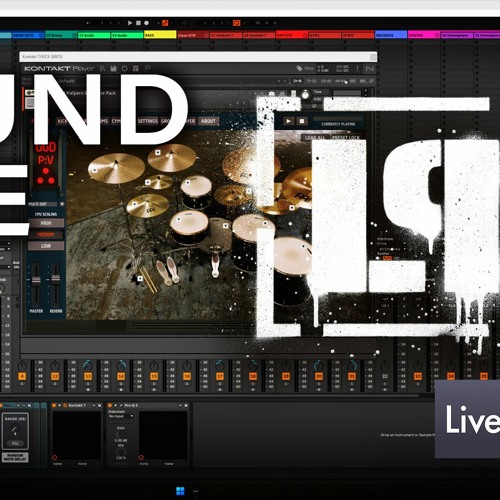Expand the top center crash cymbal dropdown marker

coord(158,152)
